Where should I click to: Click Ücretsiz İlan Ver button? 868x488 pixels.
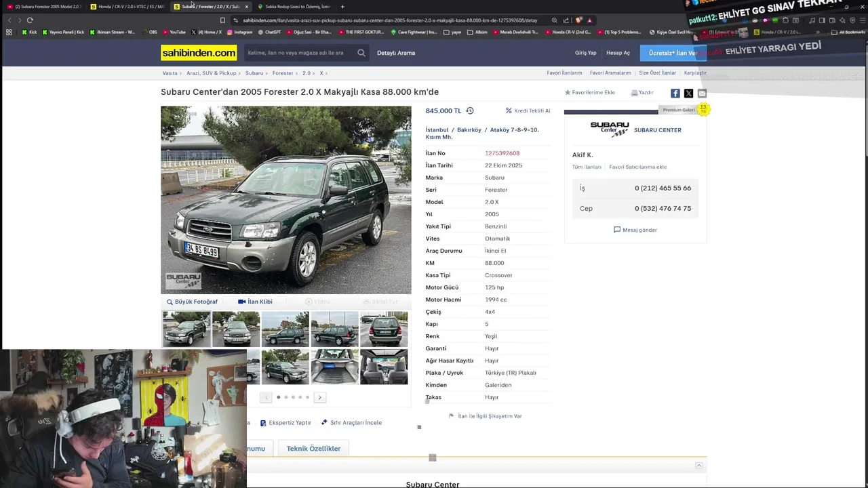pyautogui.click(x=673, y=53)
